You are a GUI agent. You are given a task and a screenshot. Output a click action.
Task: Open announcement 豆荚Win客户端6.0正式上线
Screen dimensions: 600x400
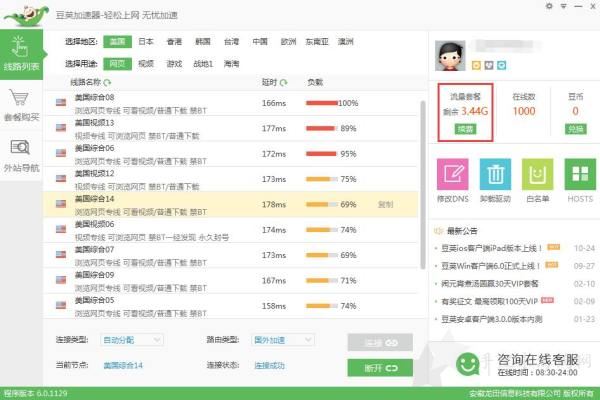491,266
